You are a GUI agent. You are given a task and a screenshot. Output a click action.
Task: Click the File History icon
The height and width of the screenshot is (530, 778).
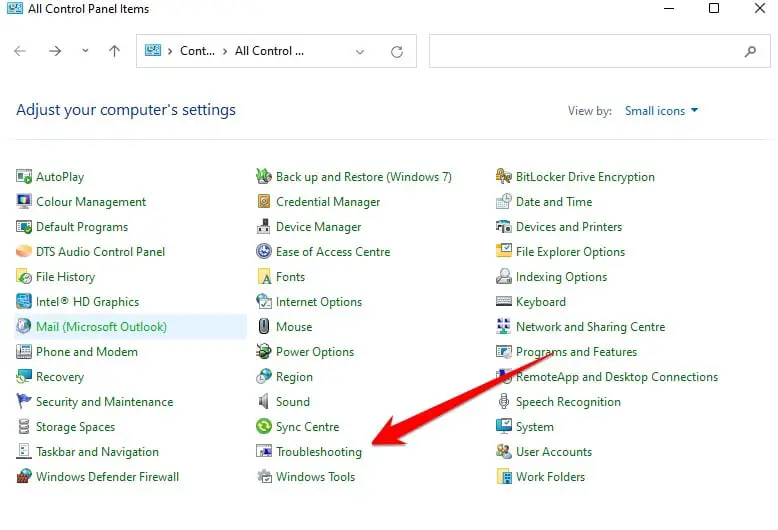click(x=24, y=276)
